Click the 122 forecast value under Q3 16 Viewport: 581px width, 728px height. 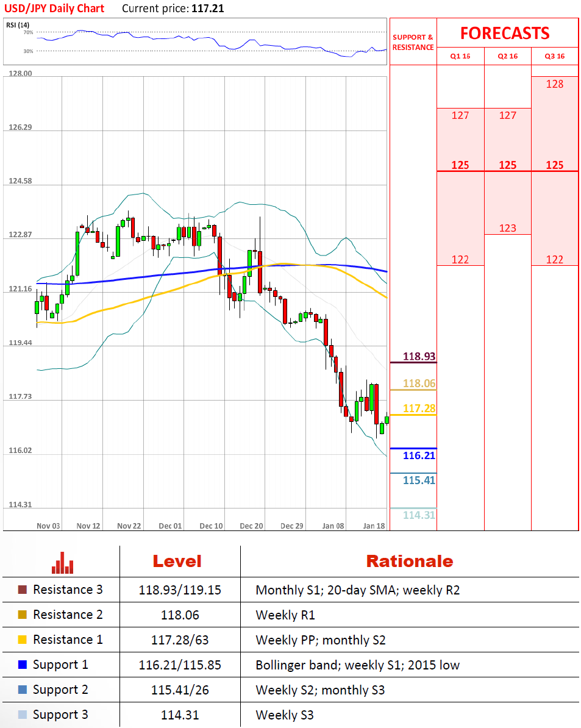555,260
